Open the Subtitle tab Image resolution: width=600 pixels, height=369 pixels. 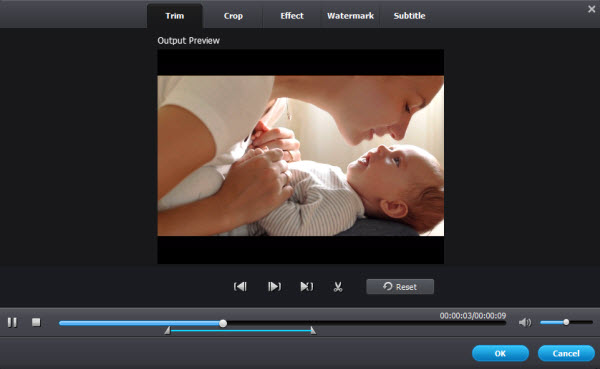pyautogui.click(x=409, y=16)
